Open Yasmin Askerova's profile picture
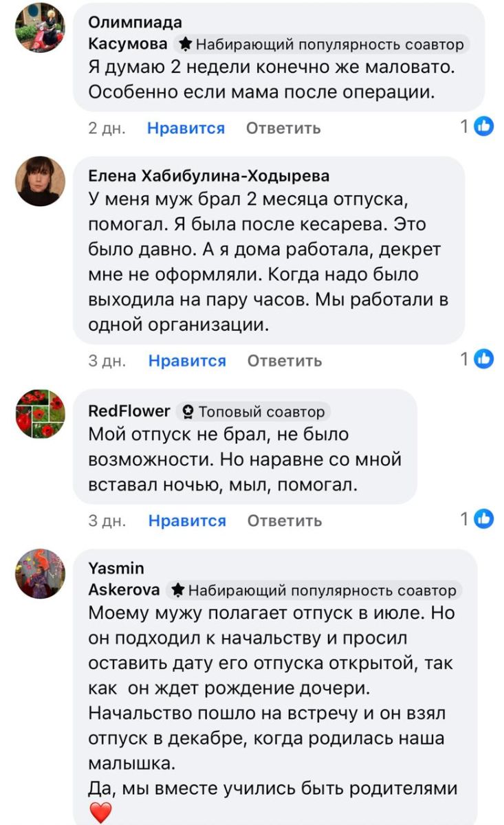This screenshot has width=504, height=825. 40,574
